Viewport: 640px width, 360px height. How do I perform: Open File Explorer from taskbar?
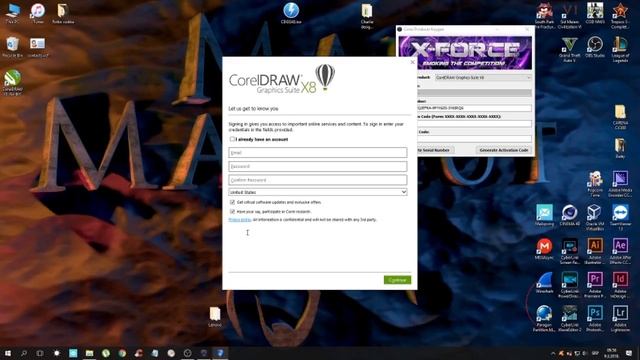(x=89, y=353)
